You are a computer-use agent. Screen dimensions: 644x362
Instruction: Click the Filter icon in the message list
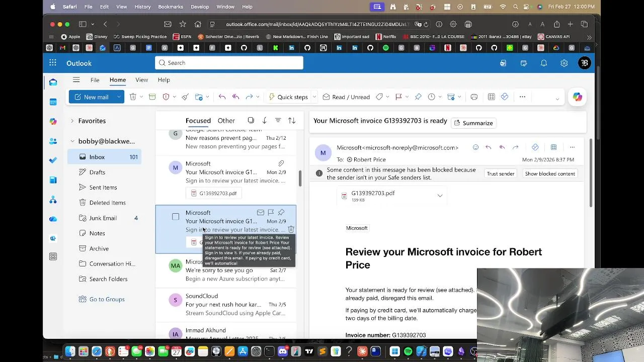click(x=278, y=120)
